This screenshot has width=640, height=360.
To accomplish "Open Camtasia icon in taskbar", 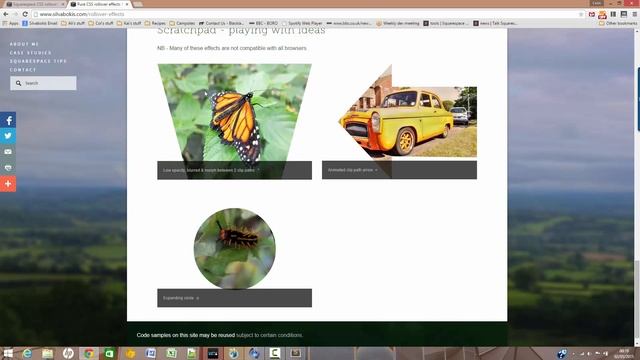I will [x=275, y=353].
